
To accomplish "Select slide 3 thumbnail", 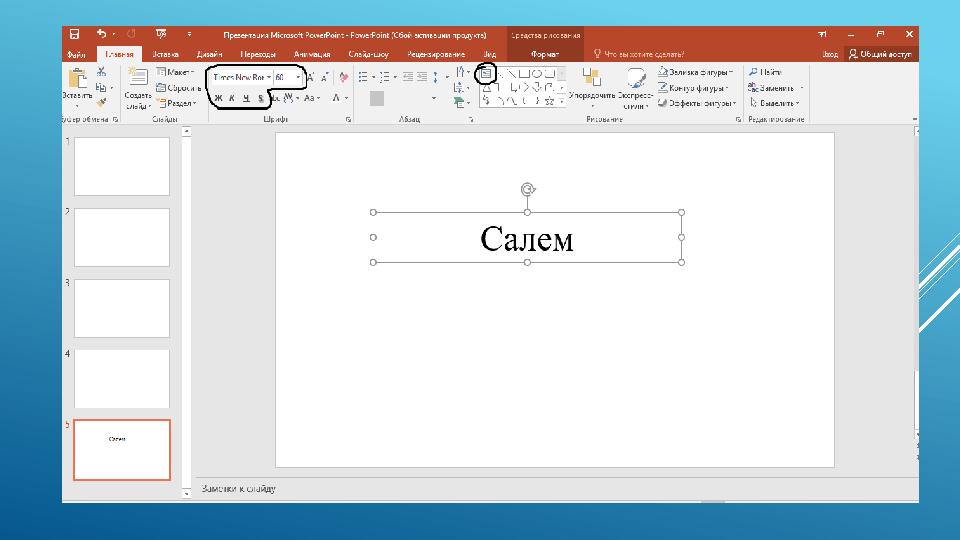I will [122, 308].
